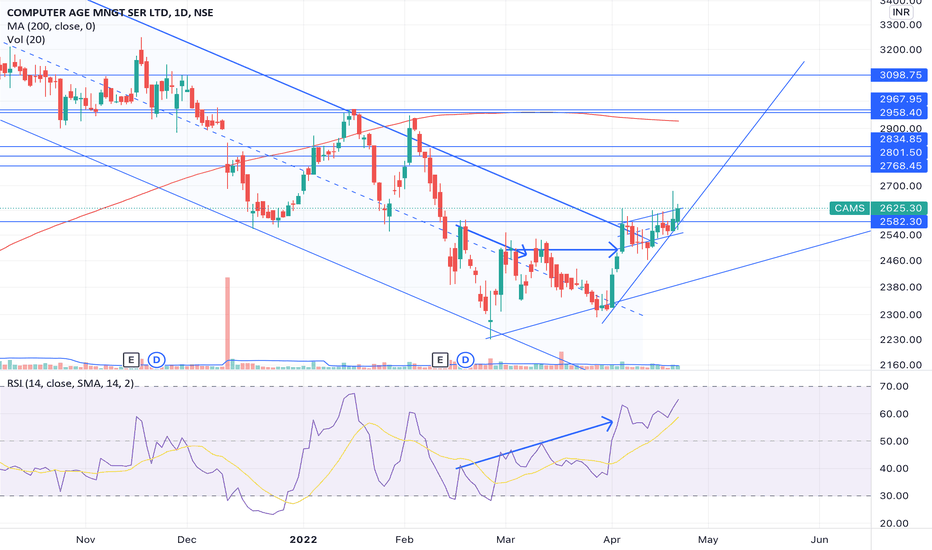Click the May label on the time axis
This screenshot has height=550, width=932.
pos(708,540)
